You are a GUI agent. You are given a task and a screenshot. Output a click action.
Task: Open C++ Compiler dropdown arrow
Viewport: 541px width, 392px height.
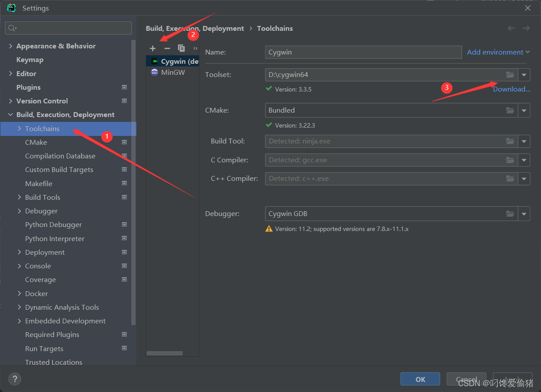[524, 179]
